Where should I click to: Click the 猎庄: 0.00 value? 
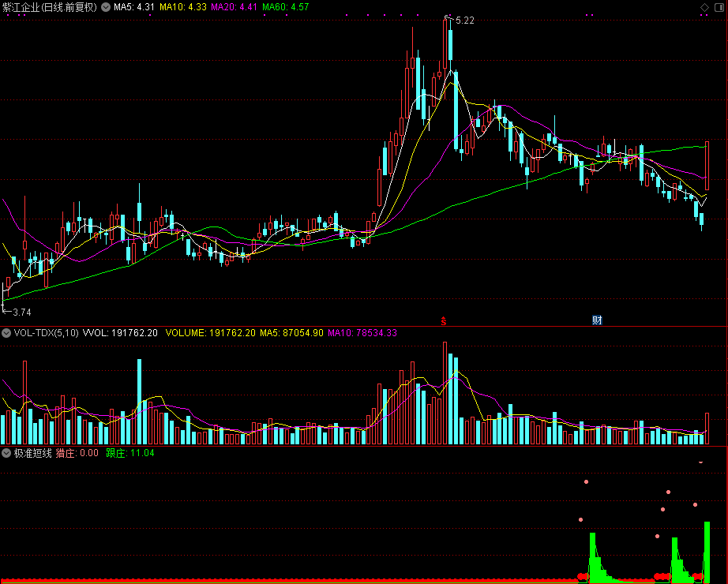(77, 453)
